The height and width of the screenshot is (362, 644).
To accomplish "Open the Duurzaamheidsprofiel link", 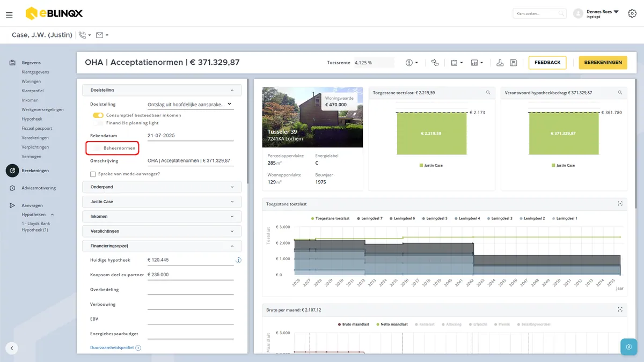I will pyautogui.click(x=115, y=348).
